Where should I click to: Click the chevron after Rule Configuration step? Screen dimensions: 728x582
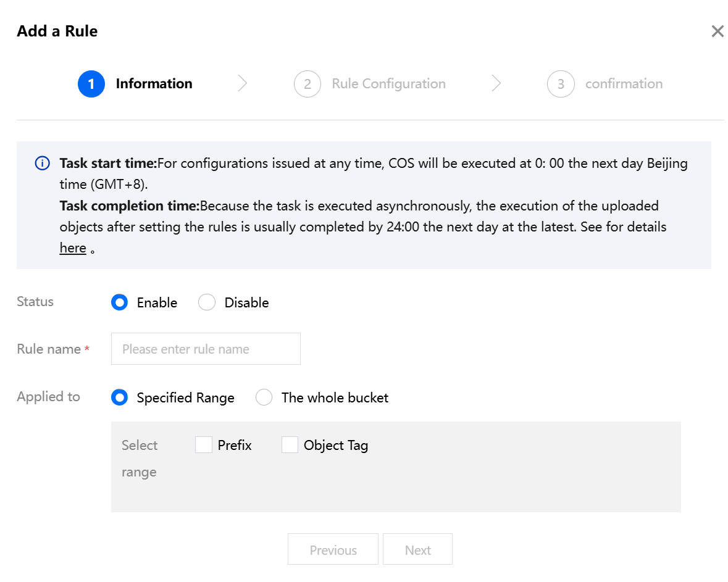pos(496,84)
